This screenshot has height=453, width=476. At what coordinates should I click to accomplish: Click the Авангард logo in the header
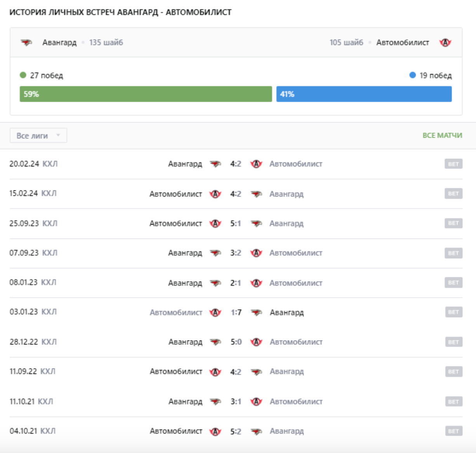click(x=26, y=43)
